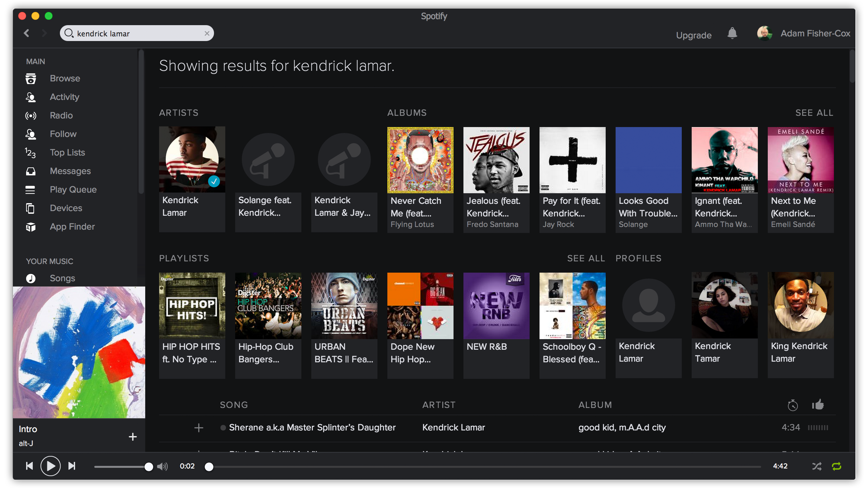
Task: Click See All for playlists
Action: tap(586, 258)
